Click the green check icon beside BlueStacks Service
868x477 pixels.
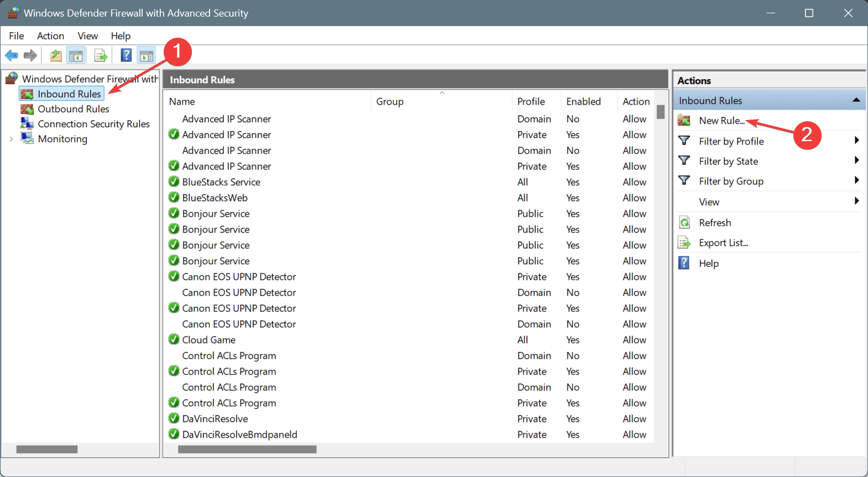174,182
